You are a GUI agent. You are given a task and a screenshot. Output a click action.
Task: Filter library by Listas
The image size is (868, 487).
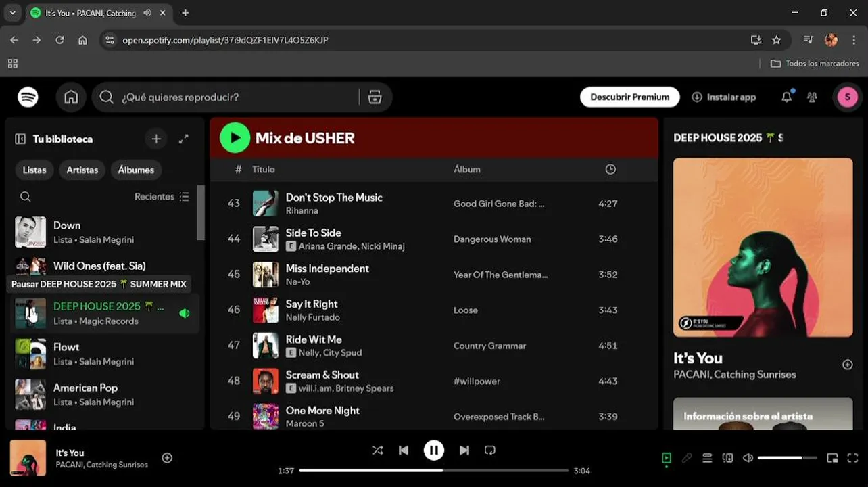point(34,170)
